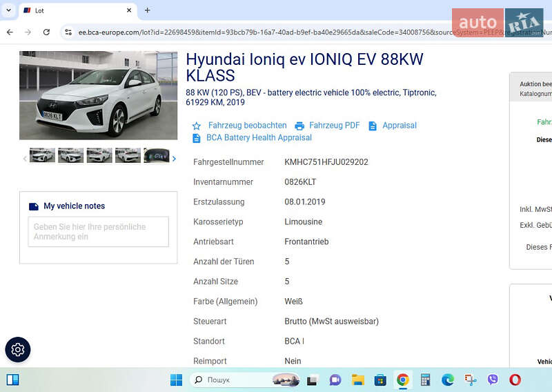Viewport: 552px width, 392px height.
Task: Click first registration date 08.01.2019
Action: pos(305,202)
